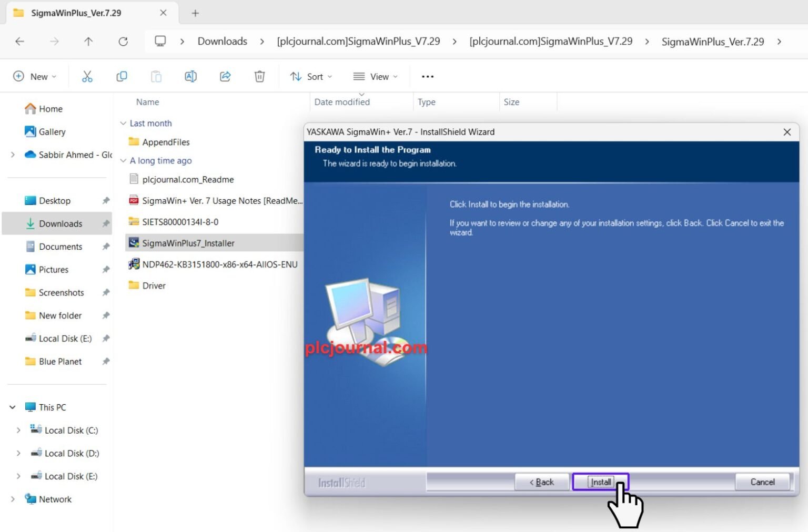Navigate up one folder level
Viewport: 808px width, 532px height.
[x=88, y=42]
